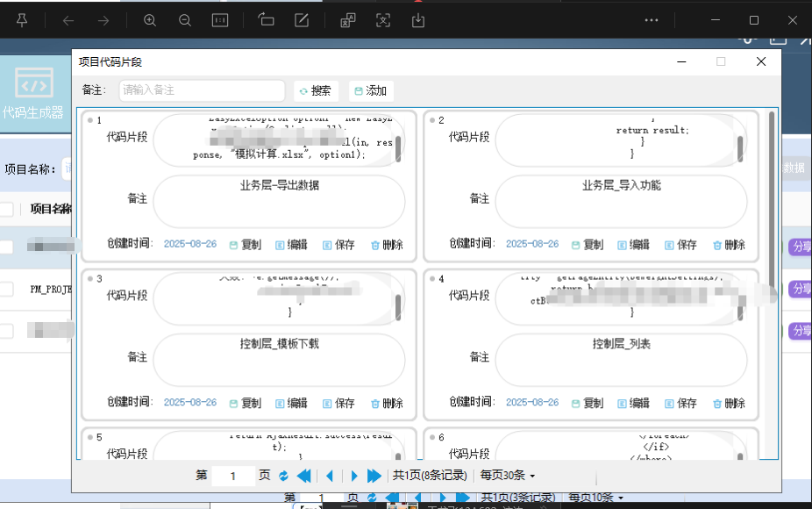Edit snippet 4 控制层_列表 with 编辑
The width and height of the screenshot is (812, 509).
coord(633,404)
